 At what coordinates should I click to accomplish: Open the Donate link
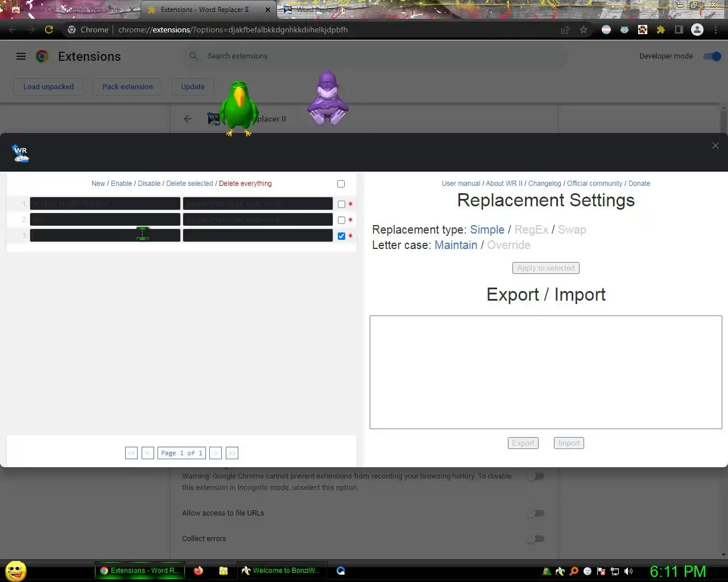click(639, 184)
